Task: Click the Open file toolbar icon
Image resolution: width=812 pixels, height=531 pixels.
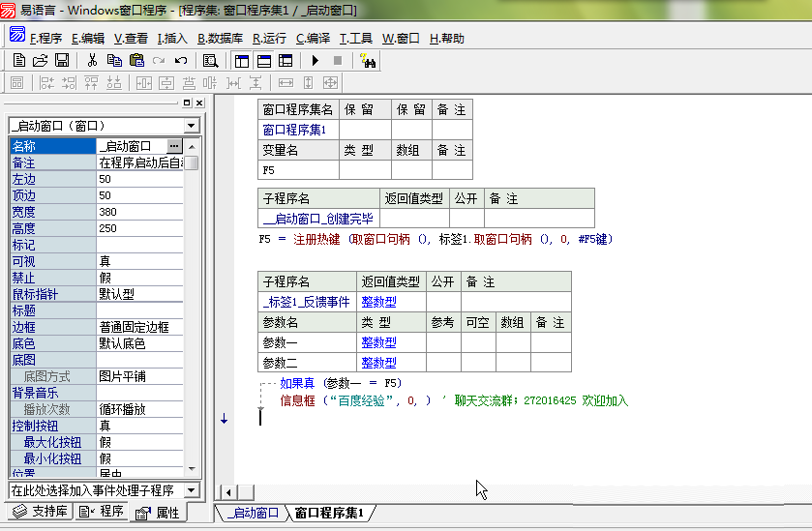Action: [41, 61]
